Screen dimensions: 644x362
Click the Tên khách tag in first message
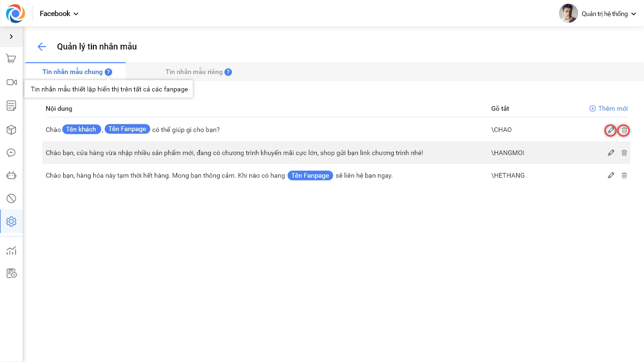(82, 129)
